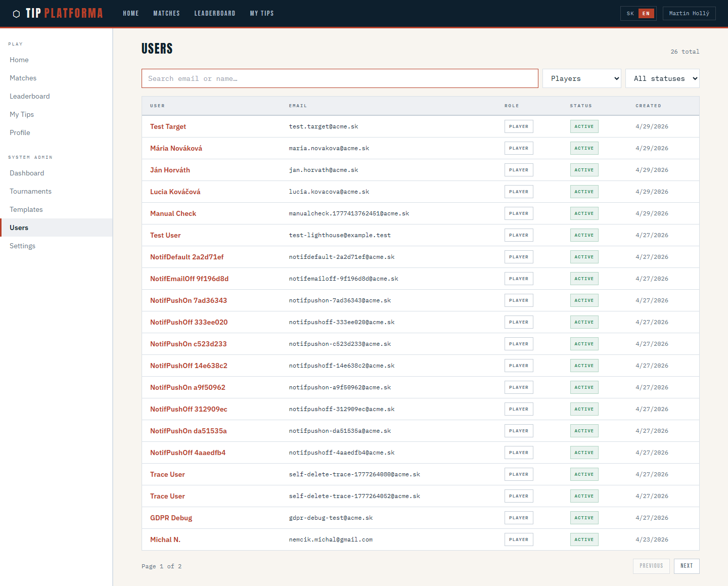Open Mária Nováková user profile link
Screen dimensions: 728x586
pyautogui.click(x=176, y=148)
